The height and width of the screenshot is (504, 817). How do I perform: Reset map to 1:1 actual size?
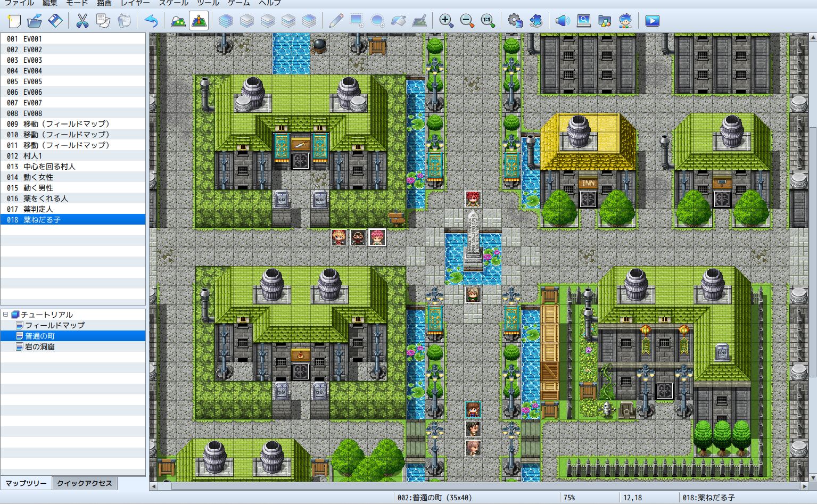(488, 21)
